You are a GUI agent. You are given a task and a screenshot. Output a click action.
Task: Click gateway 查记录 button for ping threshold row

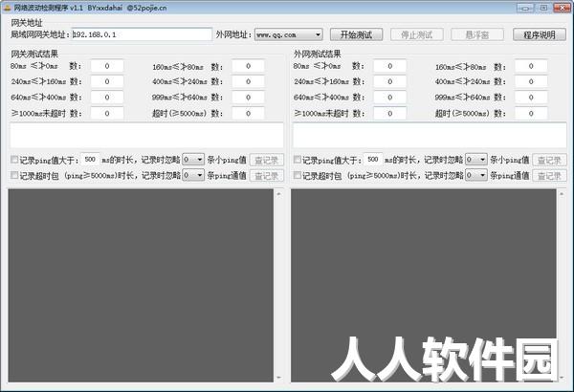coord(267,160)
